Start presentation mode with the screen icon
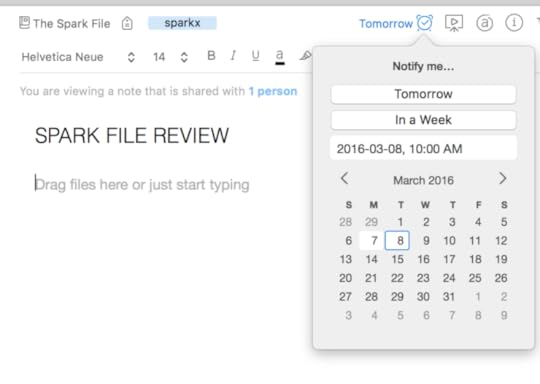Screen dimensions: 540x384 click(454, 23)
